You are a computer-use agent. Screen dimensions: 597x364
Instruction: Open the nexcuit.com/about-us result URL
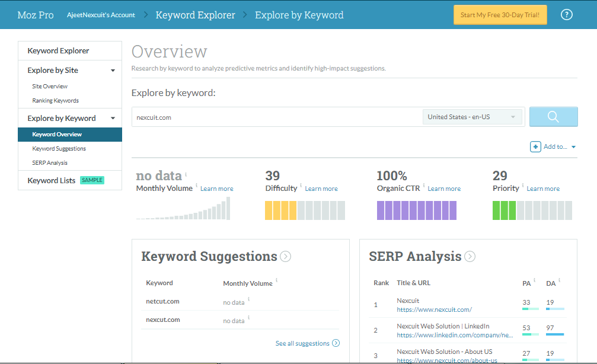click(x=447, y=360)
